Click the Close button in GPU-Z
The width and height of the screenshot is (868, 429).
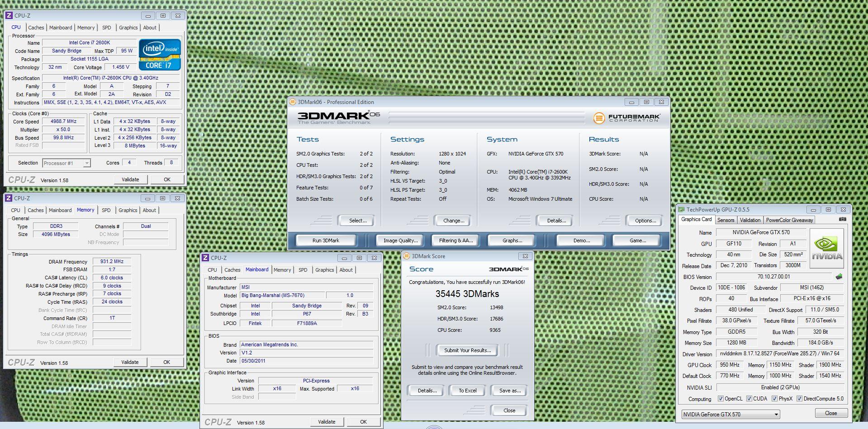click(830, 413)
